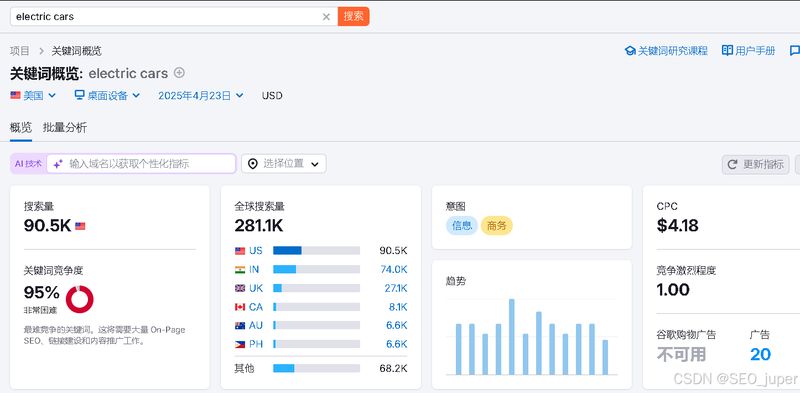This screenshot has height=393, width=800.
Task: Click the IN country link in global volume
Action: click(255, 269)
